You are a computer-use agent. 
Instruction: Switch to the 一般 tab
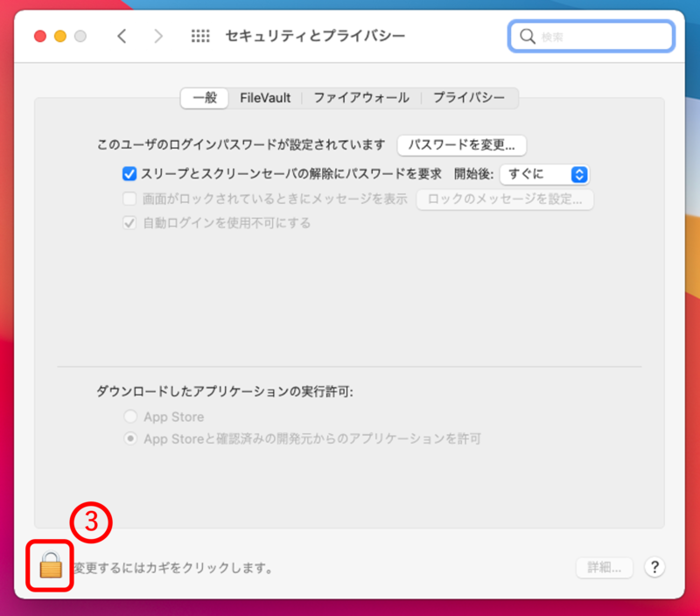pyautogui.click(x=205, y=98)
